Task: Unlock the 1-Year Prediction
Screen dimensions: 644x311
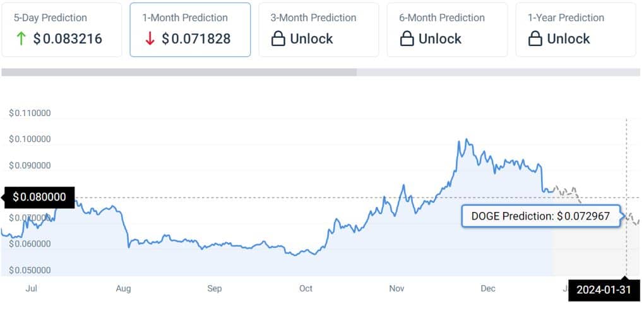Action: tap(568, 39)
